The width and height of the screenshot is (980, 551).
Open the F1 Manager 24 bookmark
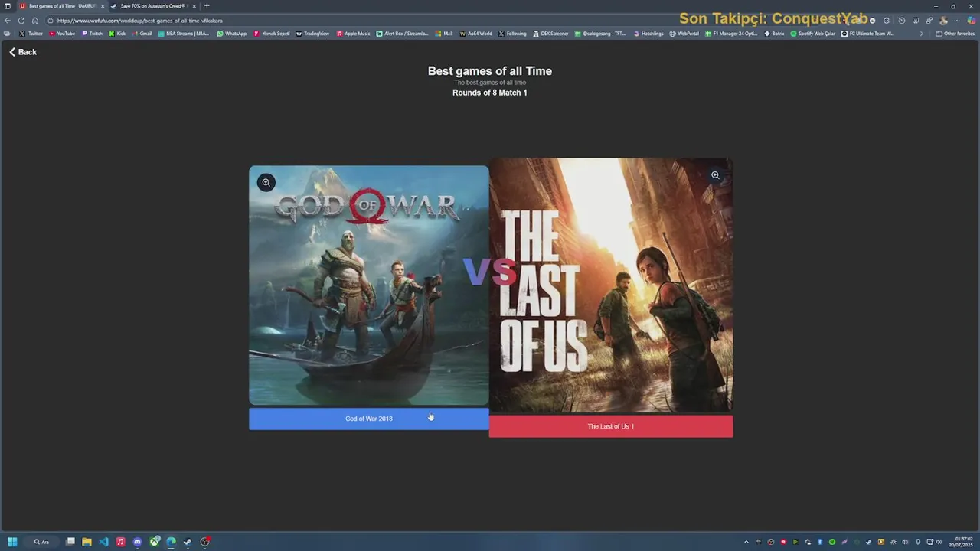click(731, 34)
